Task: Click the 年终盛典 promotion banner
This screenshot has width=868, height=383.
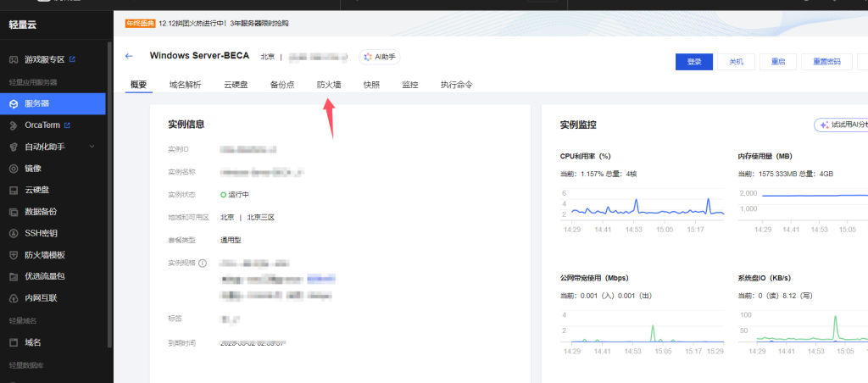Action: coord(207,23)
